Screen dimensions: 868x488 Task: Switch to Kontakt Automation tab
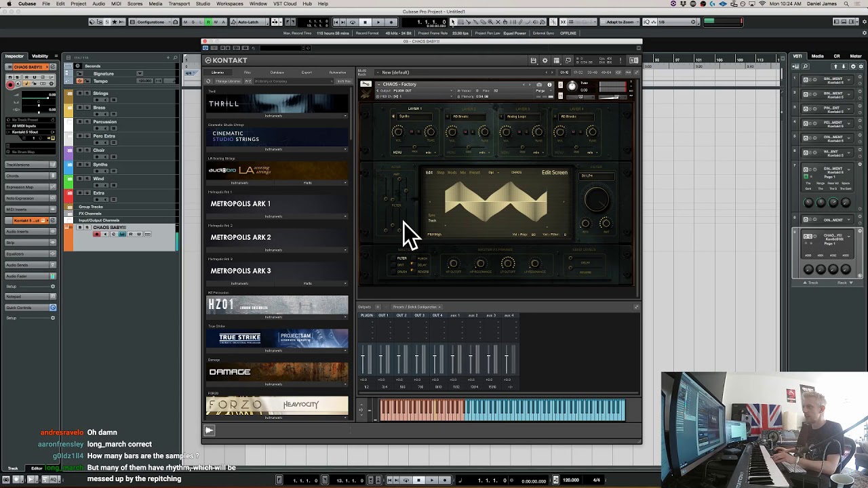click(x=337, y=73)
